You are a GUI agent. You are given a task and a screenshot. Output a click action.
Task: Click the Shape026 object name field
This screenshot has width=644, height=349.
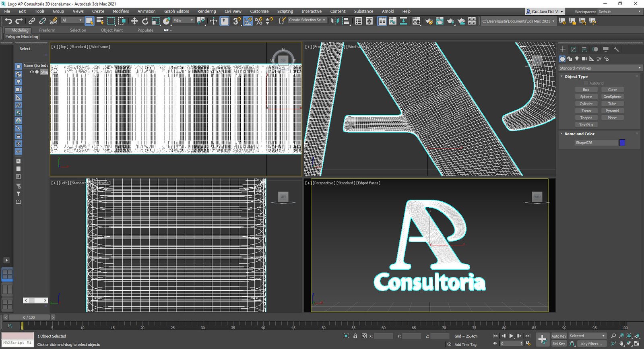click(x=596, y=142)
